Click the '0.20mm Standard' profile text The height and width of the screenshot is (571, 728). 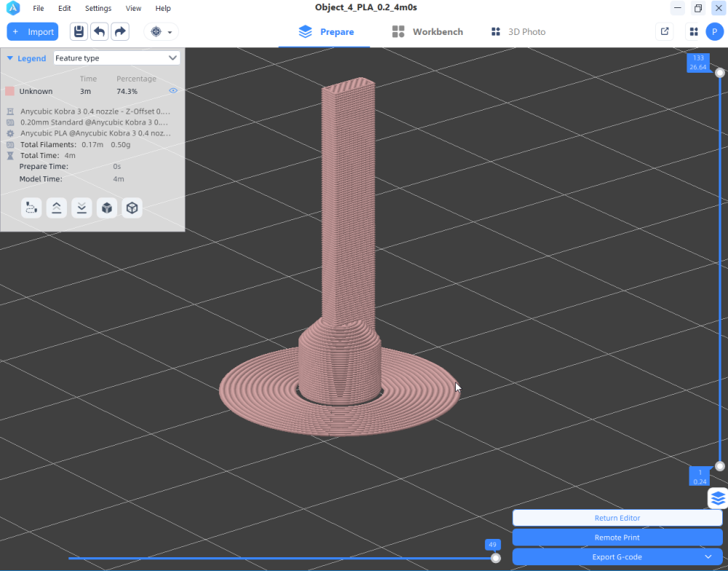click(94, 122)
